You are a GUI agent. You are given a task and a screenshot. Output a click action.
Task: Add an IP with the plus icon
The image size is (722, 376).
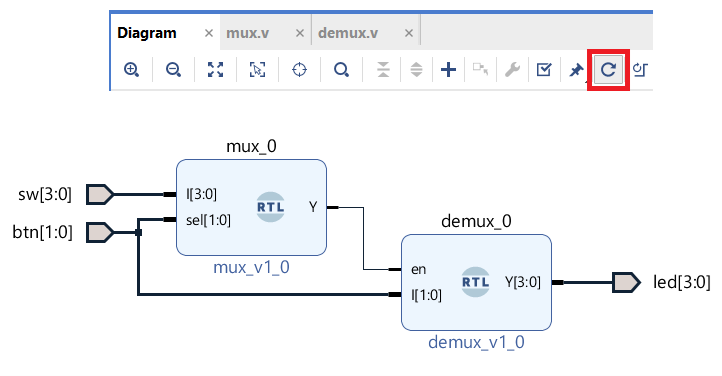coord(448,69)
